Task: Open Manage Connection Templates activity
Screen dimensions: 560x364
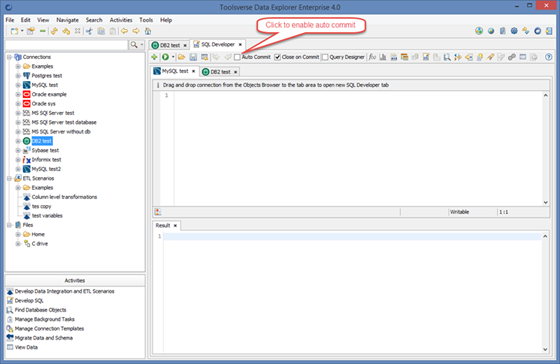Action: click(49, 328)
